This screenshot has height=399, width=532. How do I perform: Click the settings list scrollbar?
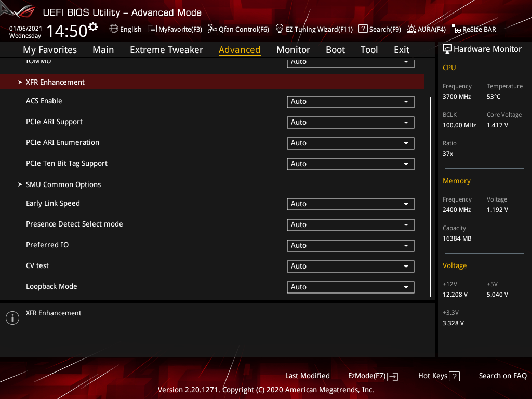point(430,197)
